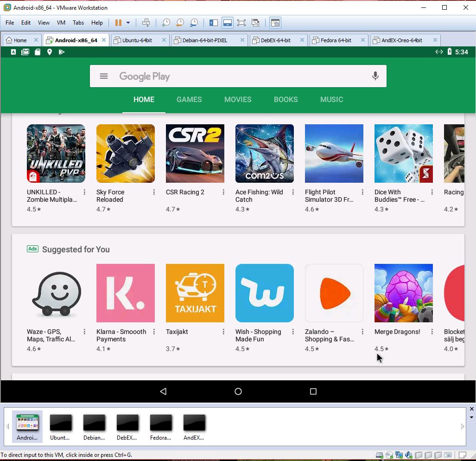
Task: Open overflow menu for Sky Force Reloaded
Action: coord(154,192)
